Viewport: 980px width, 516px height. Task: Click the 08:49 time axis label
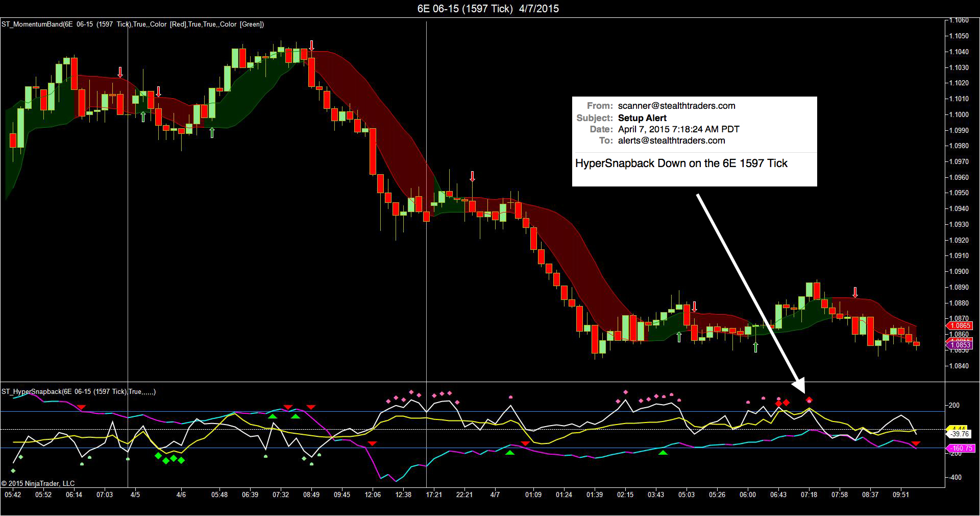tap(311, 495)
